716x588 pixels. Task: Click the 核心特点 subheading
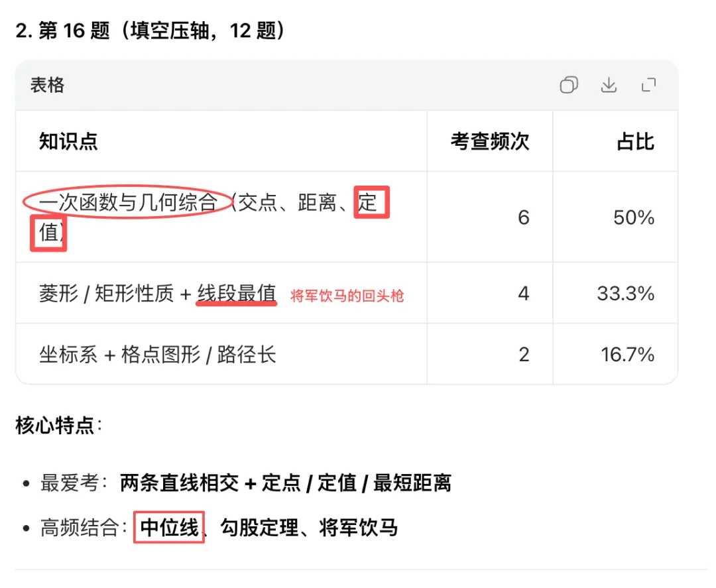57,425
